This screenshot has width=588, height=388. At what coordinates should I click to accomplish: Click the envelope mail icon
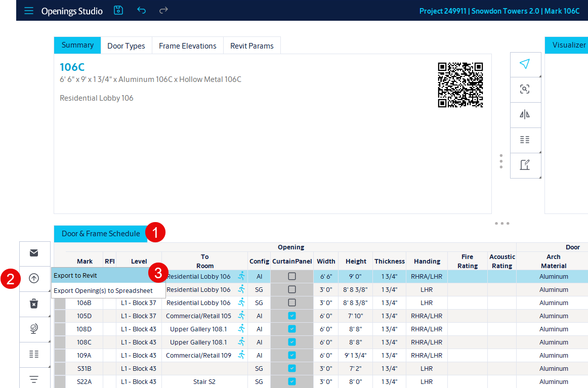(x=34, y=253)
